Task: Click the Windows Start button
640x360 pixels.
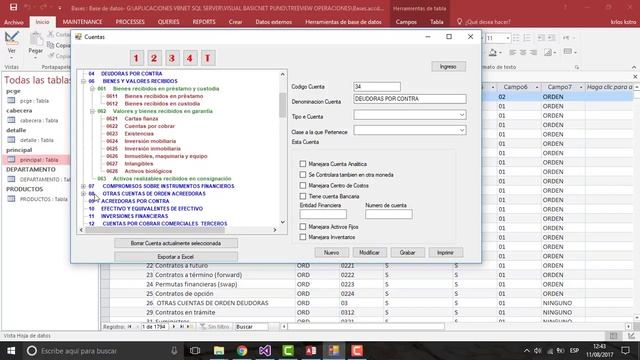Action: (x=11, y=351)
